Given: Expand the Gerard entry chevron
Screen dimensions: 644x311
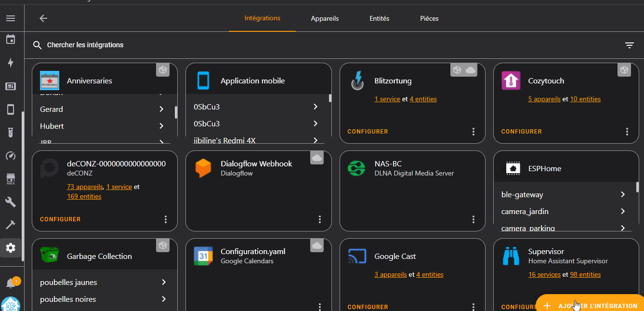Looking at the screenshot, I should point(162,109).
